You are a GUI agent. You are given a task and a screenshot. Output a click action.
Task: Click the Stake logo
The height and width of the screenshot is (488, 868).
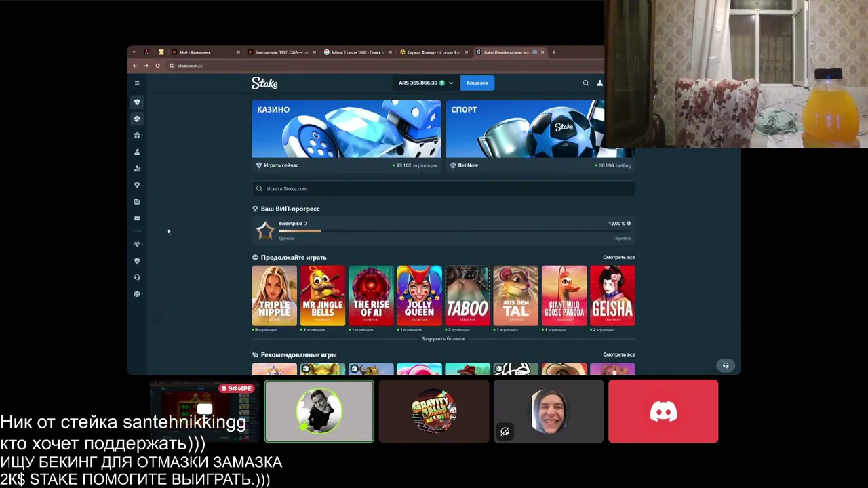point(264,83)
